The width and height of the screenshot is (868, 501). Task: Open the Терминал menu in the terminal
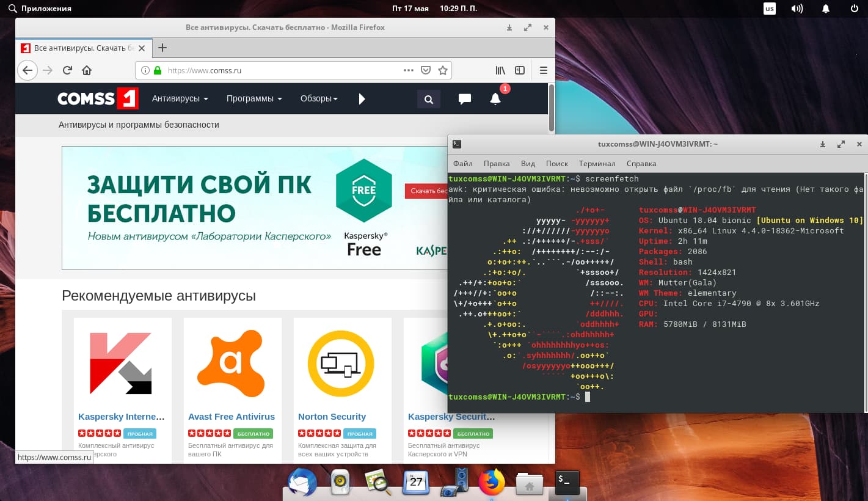[x=597, y=164]
